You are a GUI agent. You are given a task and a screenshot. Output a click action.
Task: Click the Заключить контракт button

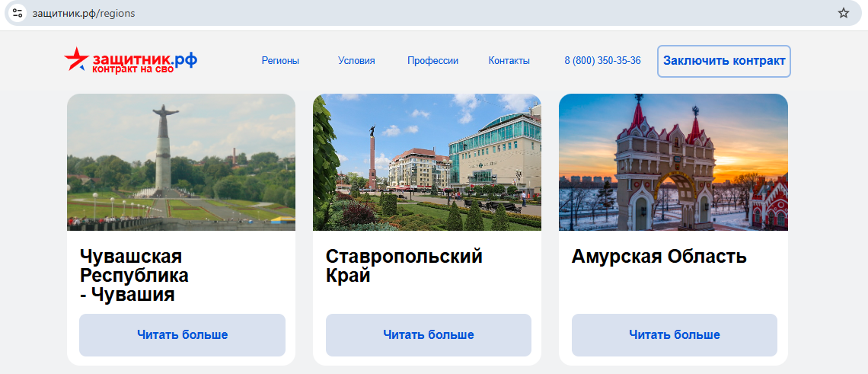[x=724, y=61]
